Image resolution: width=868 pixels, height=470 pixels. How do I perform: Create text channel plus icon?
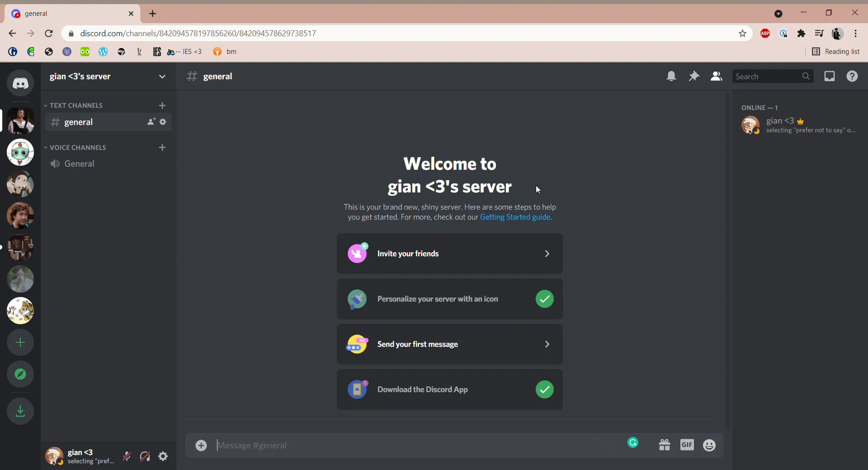click(x=162, y=105)
